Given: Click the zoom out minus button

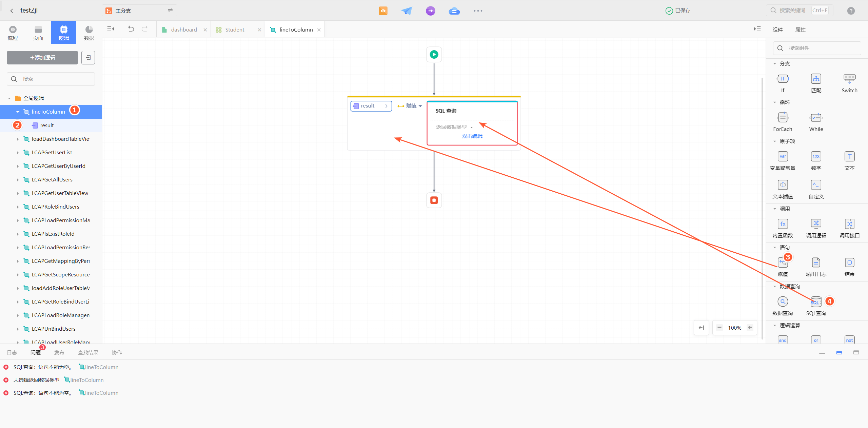Looking at the screenshot, I should 719,328.
